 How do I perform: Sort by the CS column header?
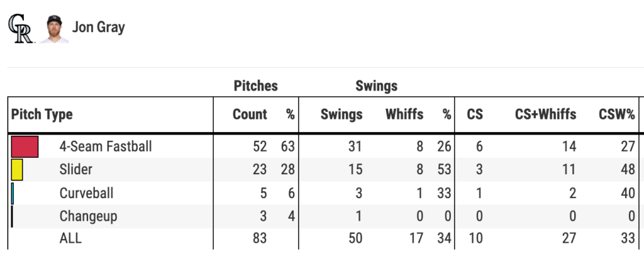475,114
